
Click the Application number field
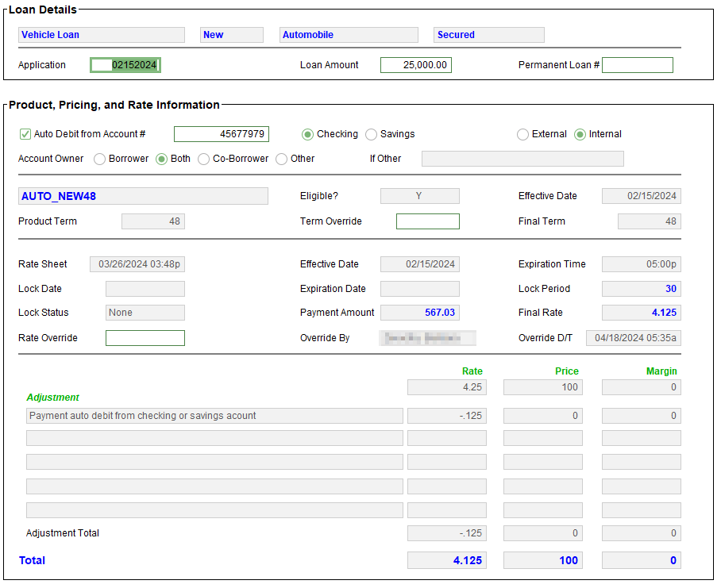[x=125, y=65]
